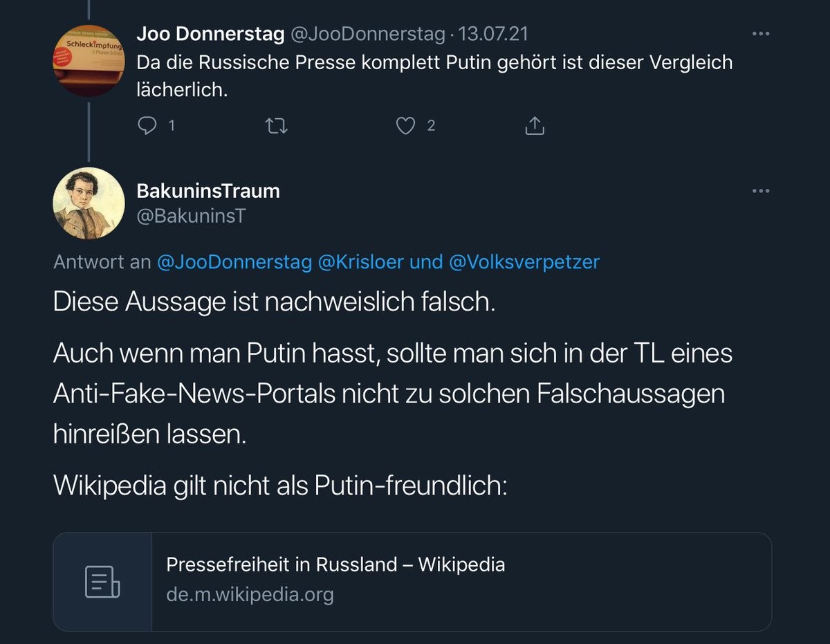Open BakuninsTraum's profile avatar

click(x=89, y=203)
